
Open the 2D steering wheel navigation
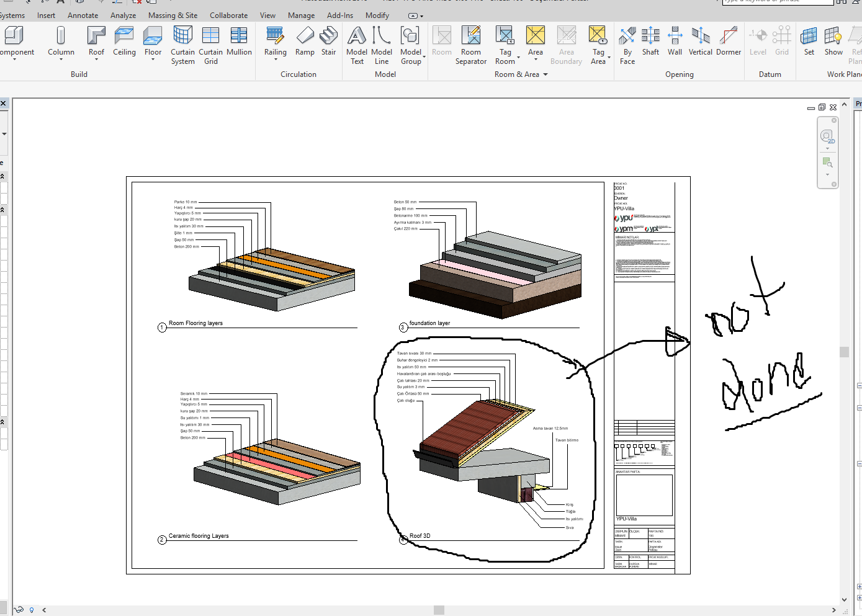tap(827, 136)
